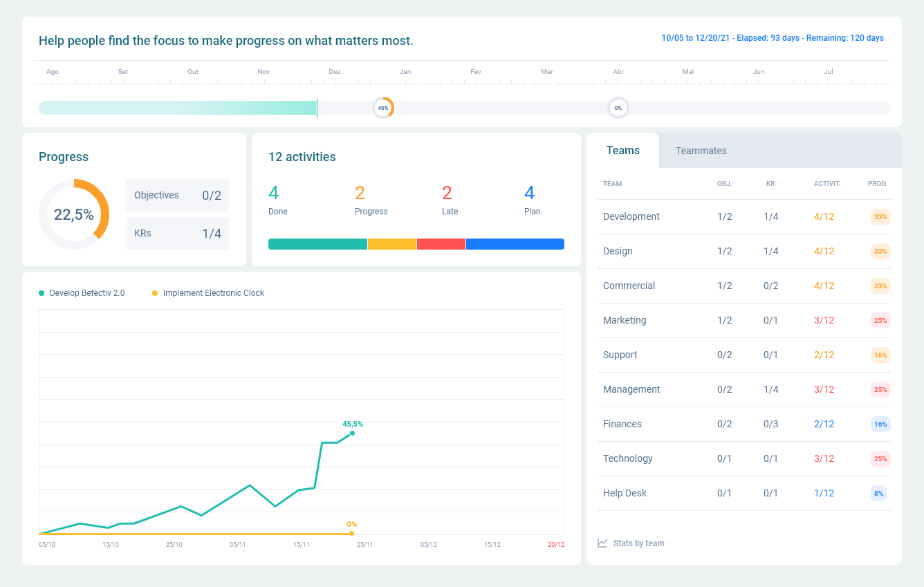Click the date range and elapsed days link

point(772,38)
